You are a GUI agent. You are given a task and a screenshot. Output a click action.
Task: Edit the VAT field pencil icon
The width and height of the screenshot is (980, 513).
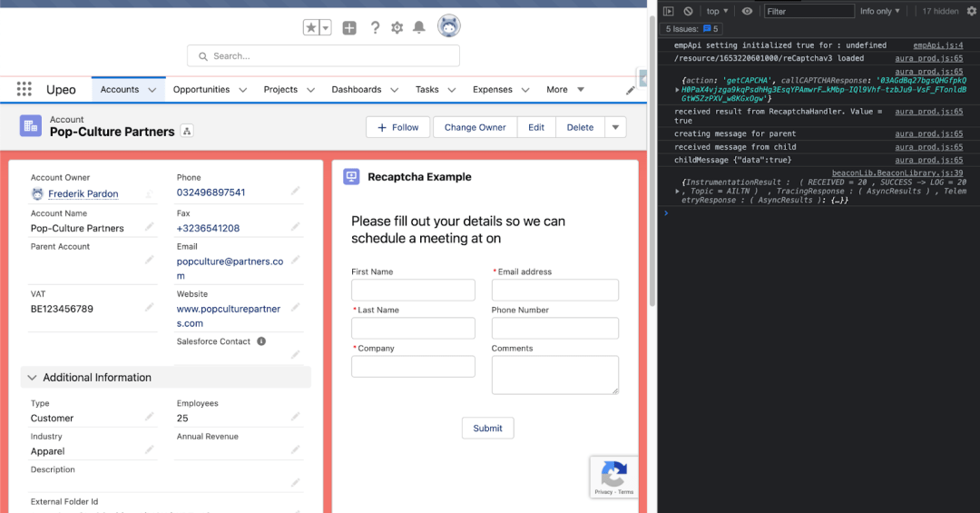pos(150,307)
